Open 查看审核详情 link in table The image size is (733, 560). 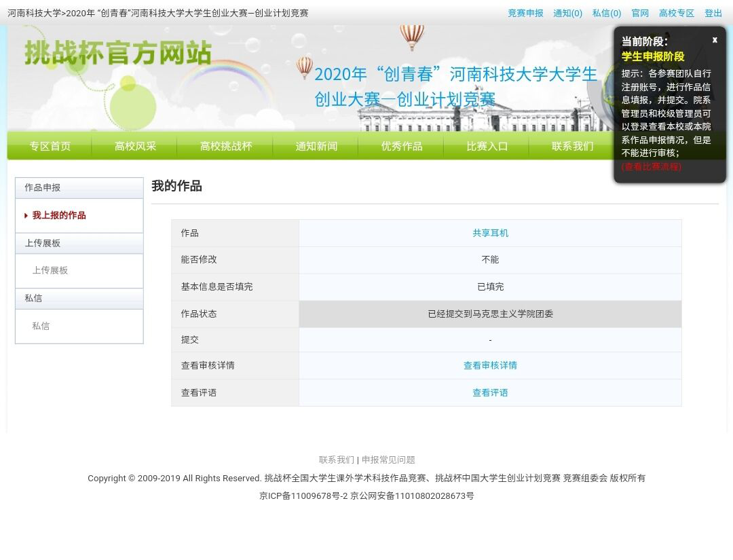pos(490,366)
